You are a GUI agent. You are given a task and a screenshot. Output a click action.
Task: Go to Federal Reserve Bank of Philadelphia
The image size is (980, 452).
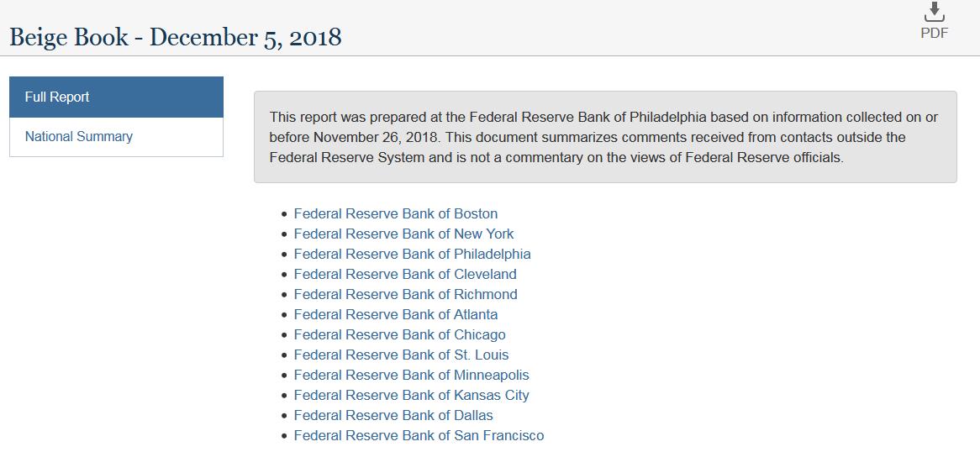tap(412, 254)
